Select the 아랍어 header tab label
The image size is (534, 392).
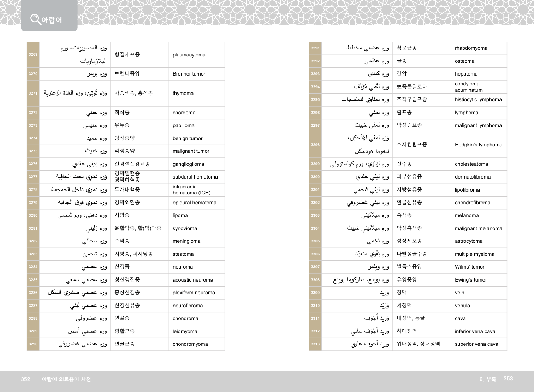point(52,20)
